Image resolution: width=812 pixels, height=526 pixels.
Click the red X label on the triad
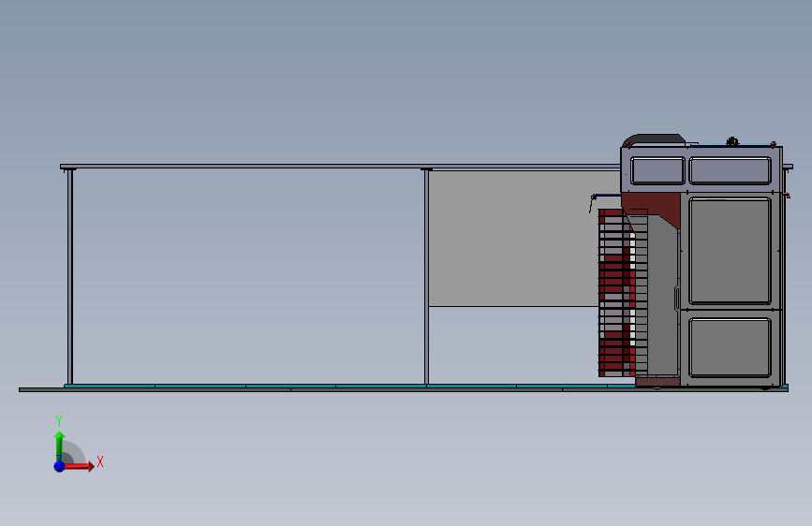coord(100,461)
